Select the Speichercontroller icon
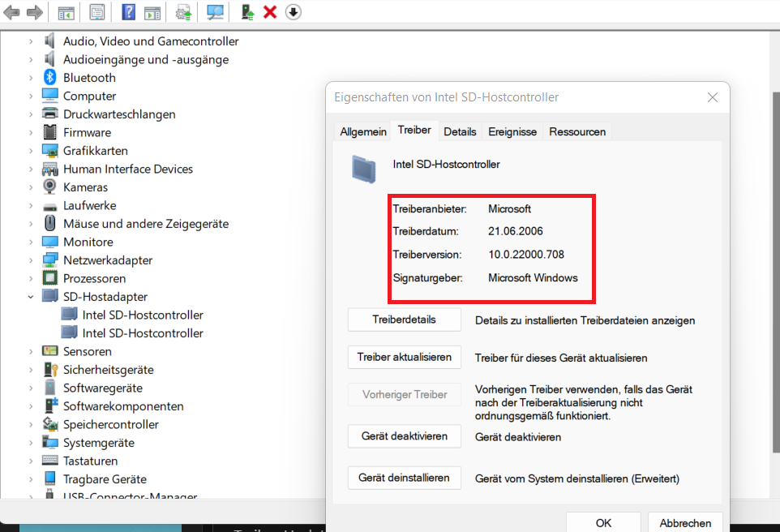 tap(49, 424)
